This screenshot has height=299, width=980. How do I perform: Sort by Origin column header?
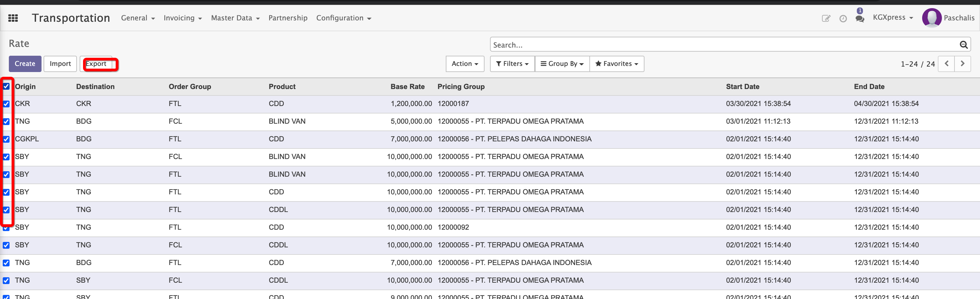click(x=25, y=87)
